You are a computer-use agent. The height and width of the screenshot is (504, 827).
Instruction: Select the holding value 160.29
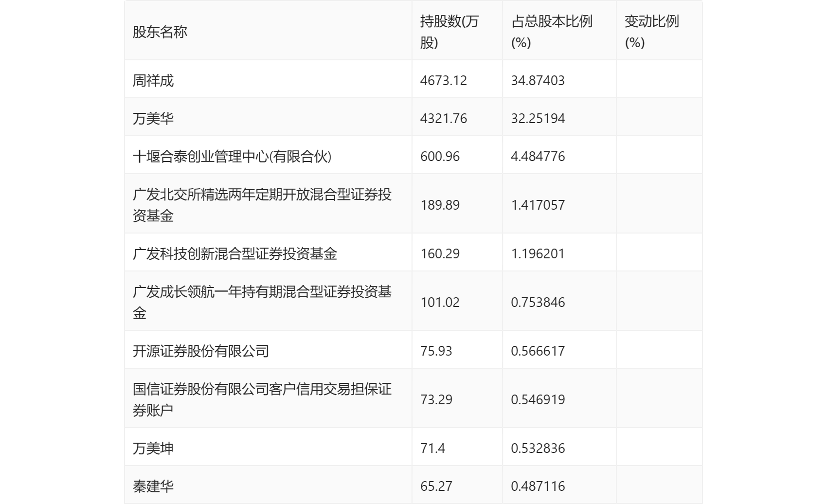[440, 253]
